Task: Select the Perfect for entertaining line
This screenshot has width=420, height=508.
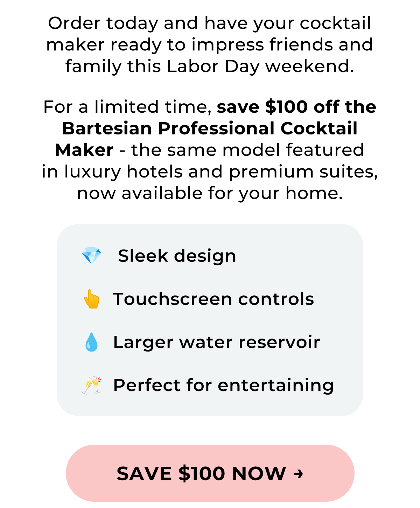Action: 224,384
